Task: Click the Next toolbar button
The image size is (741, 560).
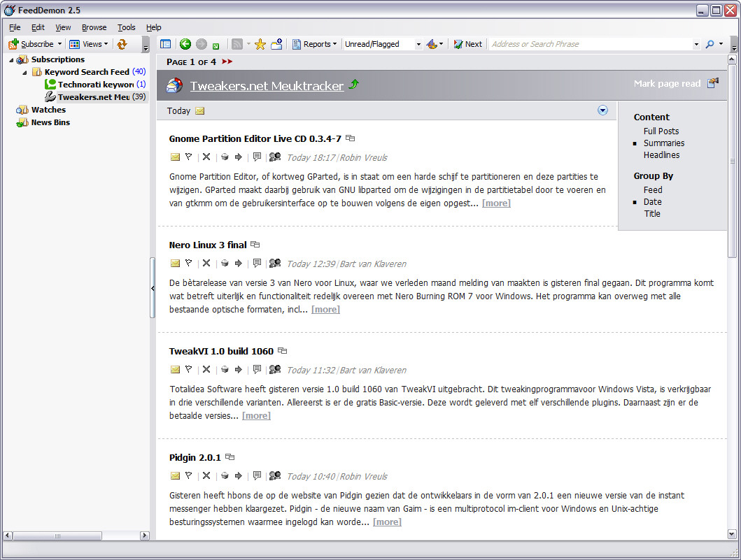Action: pyautogui.click(x=468, y=44)
